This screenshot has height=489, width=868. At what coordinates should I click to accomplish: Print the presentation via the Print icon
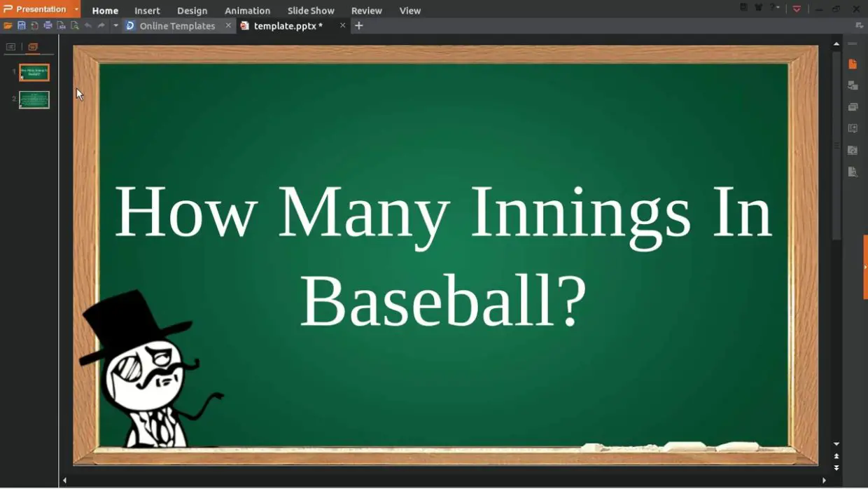[47, 25]
